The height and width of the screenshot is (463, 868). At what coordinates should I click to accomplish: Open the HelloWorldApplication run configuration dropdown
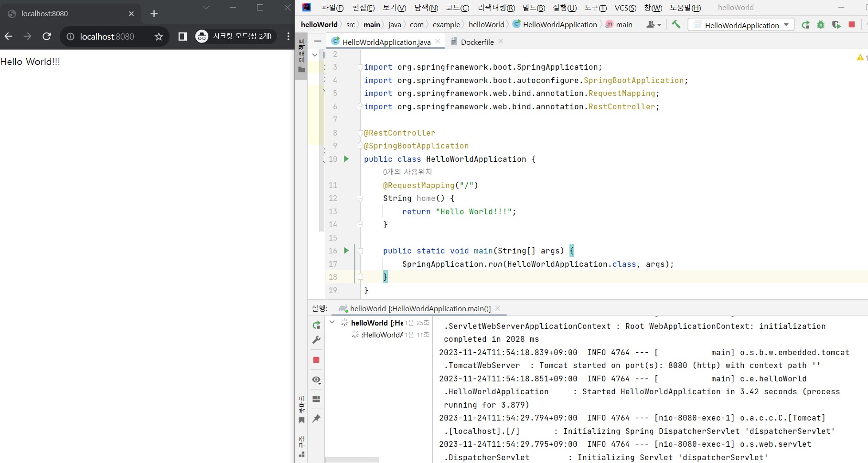[x=741, y=25]
